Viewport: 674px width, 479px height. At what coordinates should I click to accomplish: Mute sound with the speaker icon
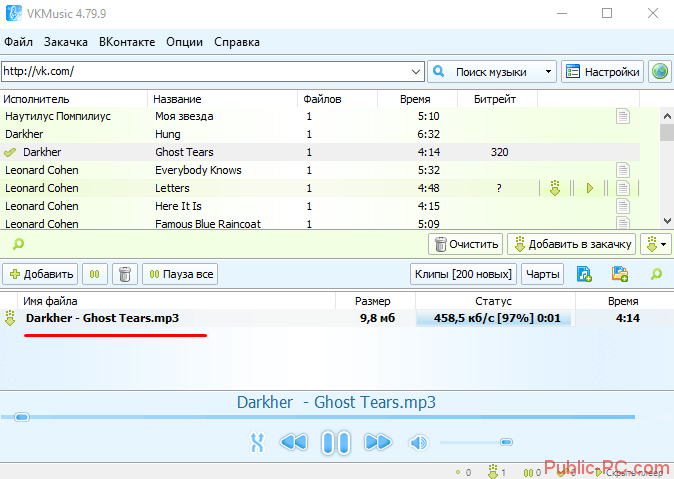coord(418,442)
